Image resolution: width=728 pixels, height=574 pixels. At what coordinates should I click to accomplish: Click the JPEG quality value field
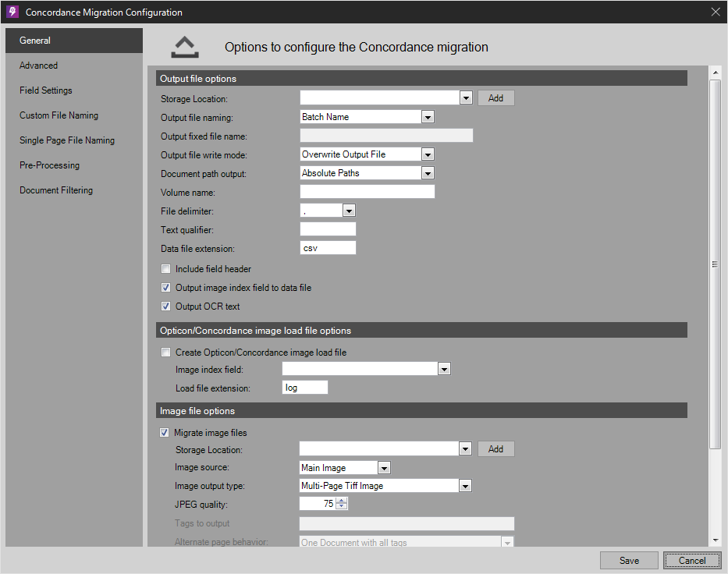pyautogui.click(x=318, y=504)
